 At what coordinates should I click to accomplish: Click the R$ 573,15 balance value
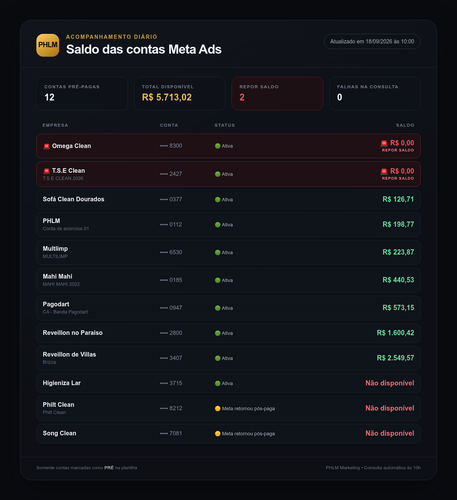coord(398,308)
